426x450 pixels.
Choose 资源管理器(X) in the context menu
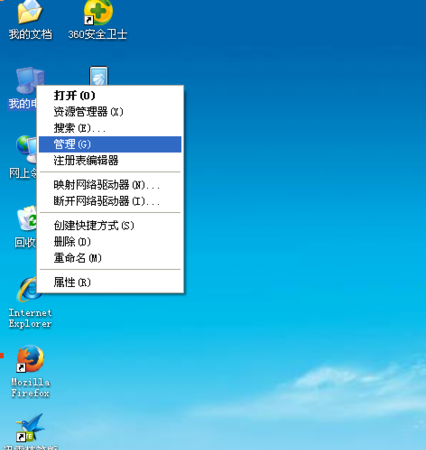[x=110, y=112]
